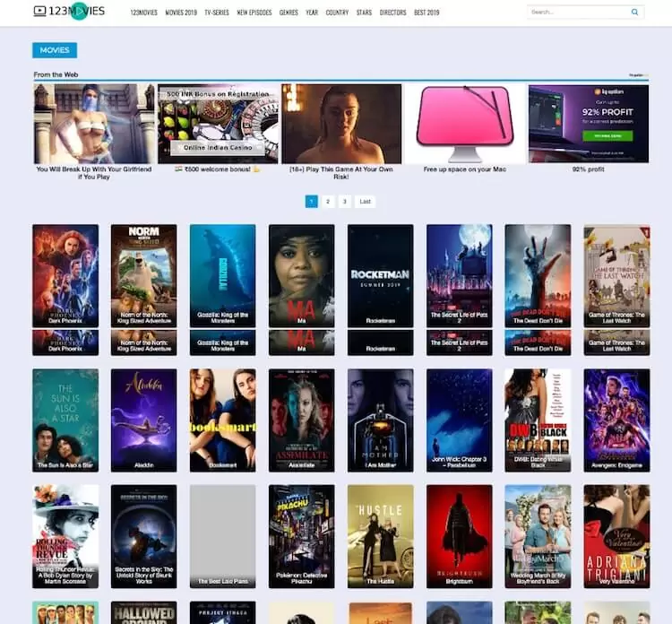The width and height of the screenshot is (672, 624).
Task: Type in the search input field
Action: click(x=578, y=13)
